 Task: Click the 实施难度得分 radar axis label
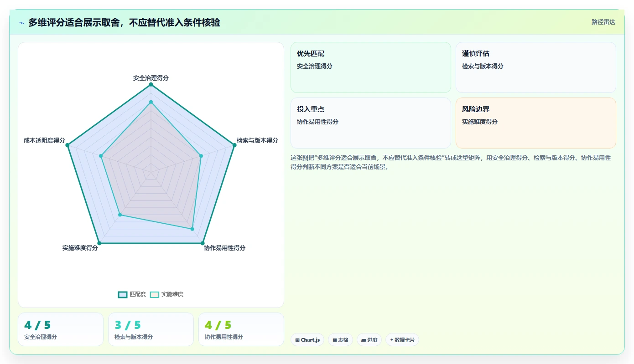click(80, 248)
